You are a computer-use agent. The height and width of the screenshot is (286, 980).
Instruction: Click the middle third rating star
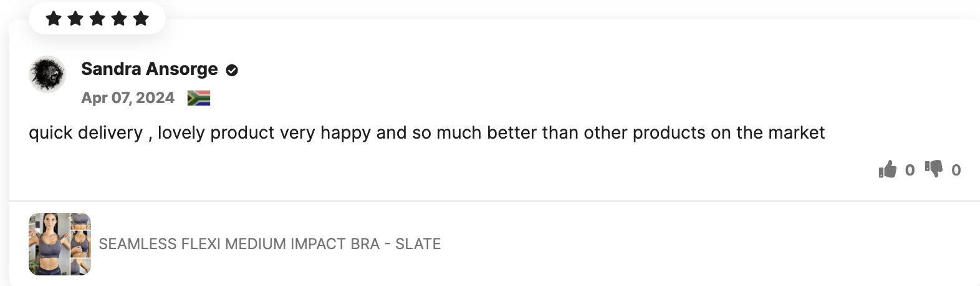coord(97,19)
